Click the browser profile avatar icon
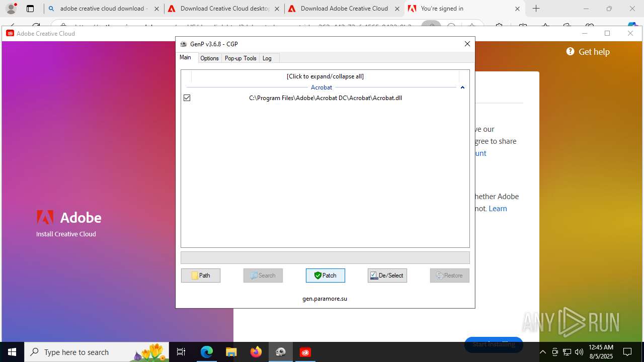644x362 pixels. pos(11,9)
